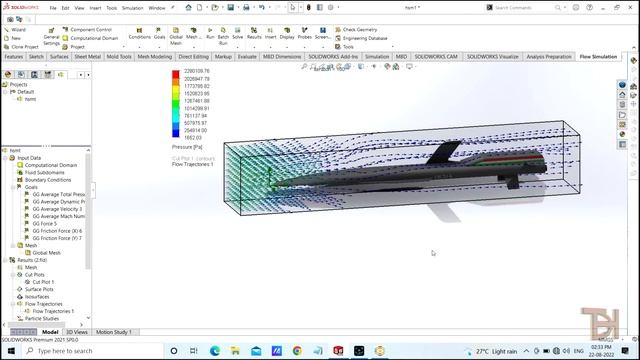Click the Home icon in title toolbar

[x=189, y=7]
